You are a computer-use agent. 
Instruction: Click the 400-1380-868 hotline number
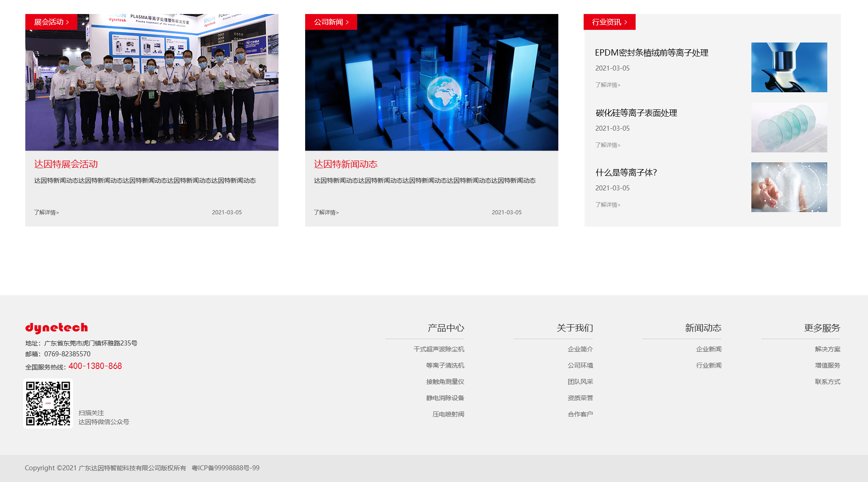click(95, 366)
